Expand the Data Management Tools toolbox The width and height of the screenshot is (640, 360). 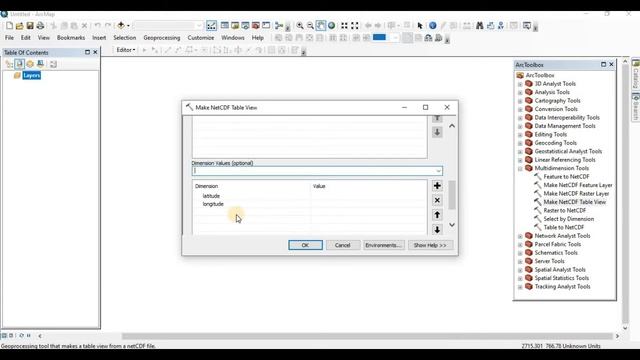pyautogui.click(x=520, y=127)
